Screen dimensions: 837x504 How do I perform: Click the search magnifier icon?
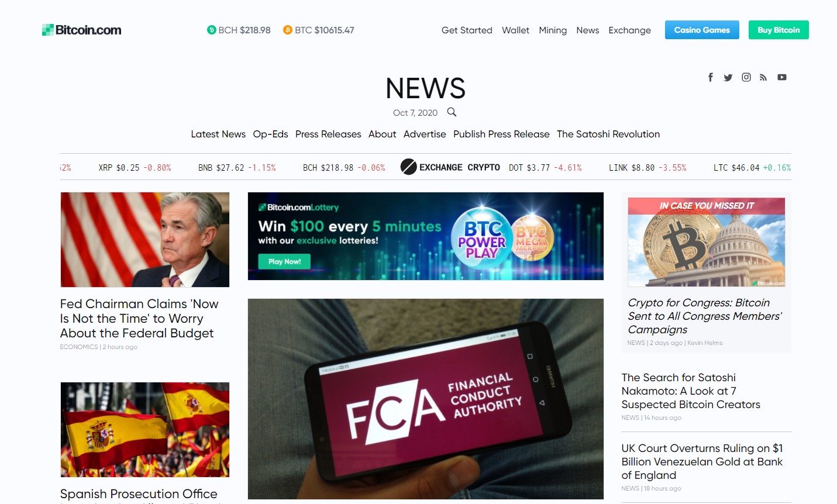tap(452, 112)
